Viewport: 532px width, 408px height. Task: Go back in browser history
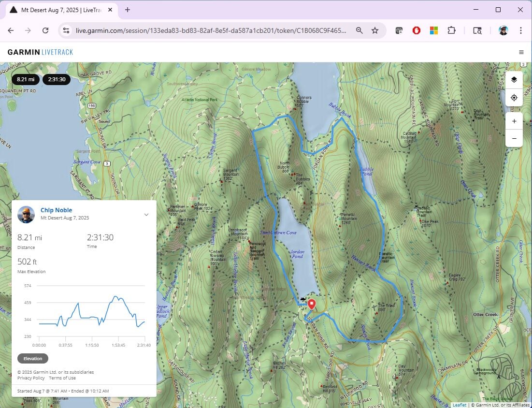coord(11,30)
